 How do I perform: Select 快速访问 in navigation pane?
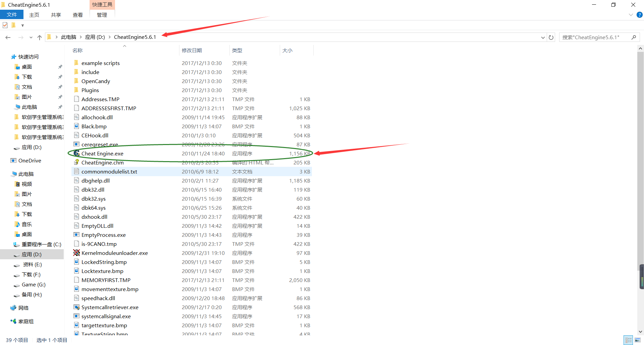(x=29, y=57)
